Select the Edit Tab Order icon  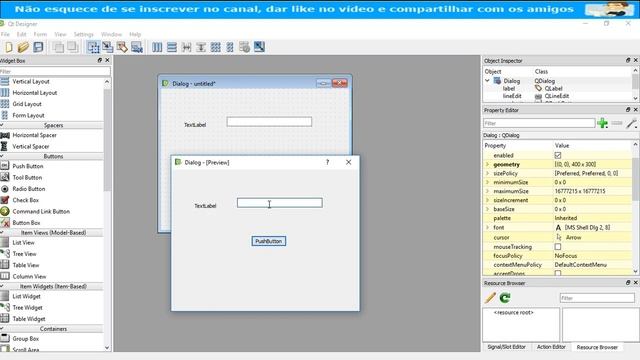(137, 47)
